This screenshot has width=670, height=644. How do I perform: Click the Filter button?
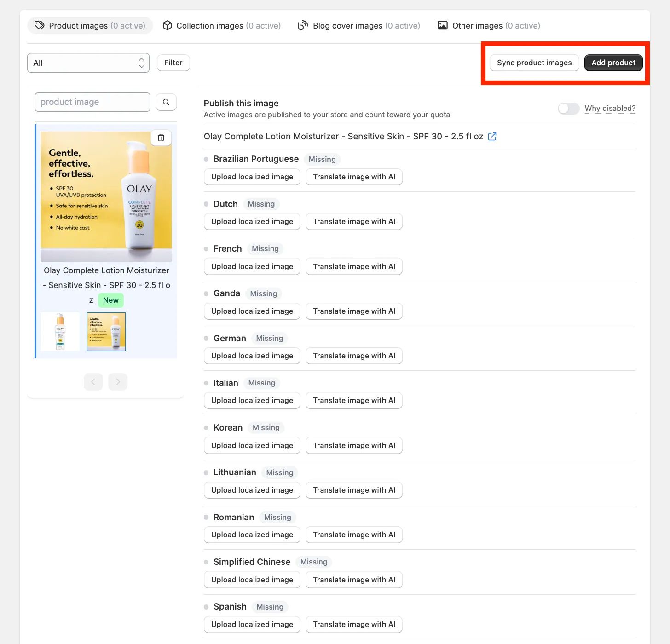pyautogui.click(x=173, y=63)
